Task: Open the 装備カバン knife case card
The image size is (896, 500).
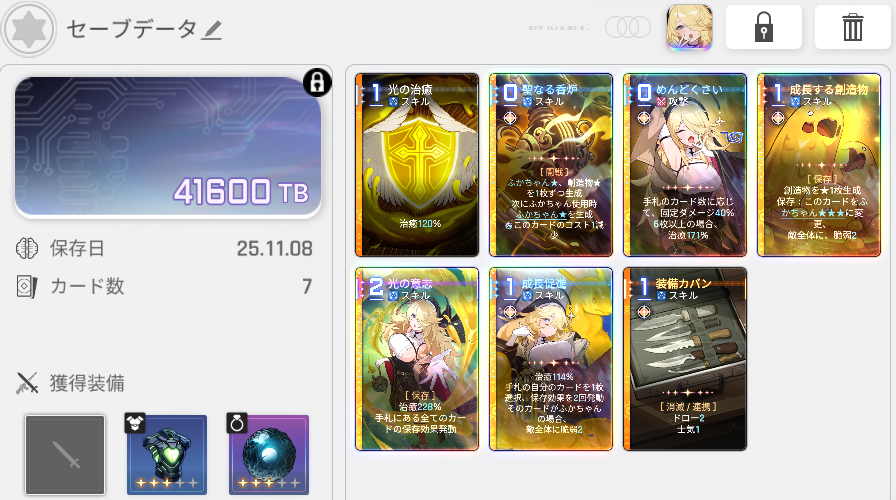Action: click(685, 359)
